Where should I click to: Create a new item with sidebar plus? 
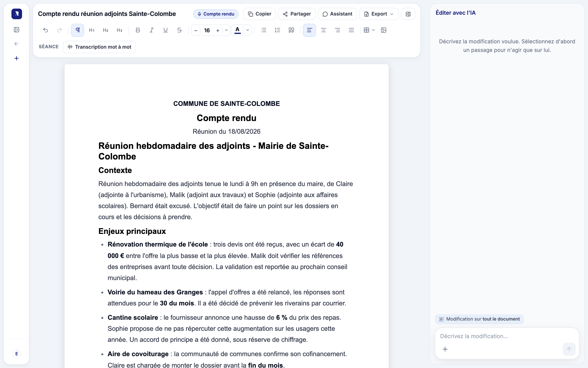coord(17,58)
